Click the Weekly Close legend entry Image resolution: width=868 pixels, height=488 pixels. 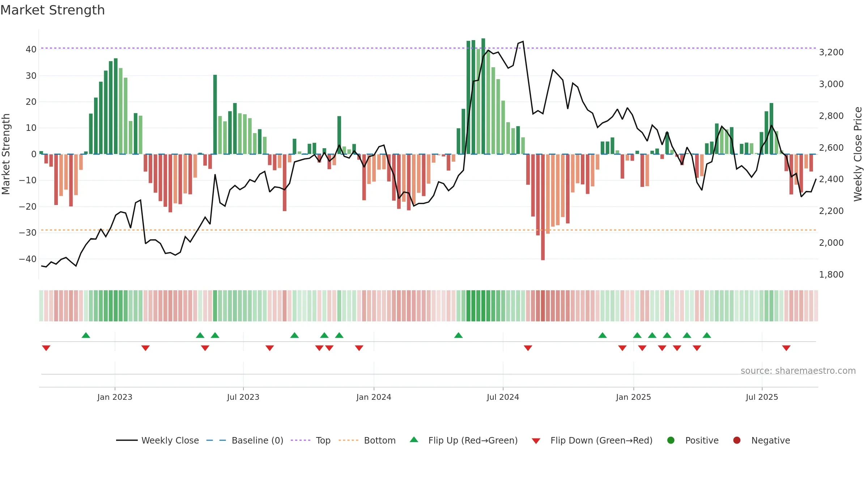pos(157,440)
